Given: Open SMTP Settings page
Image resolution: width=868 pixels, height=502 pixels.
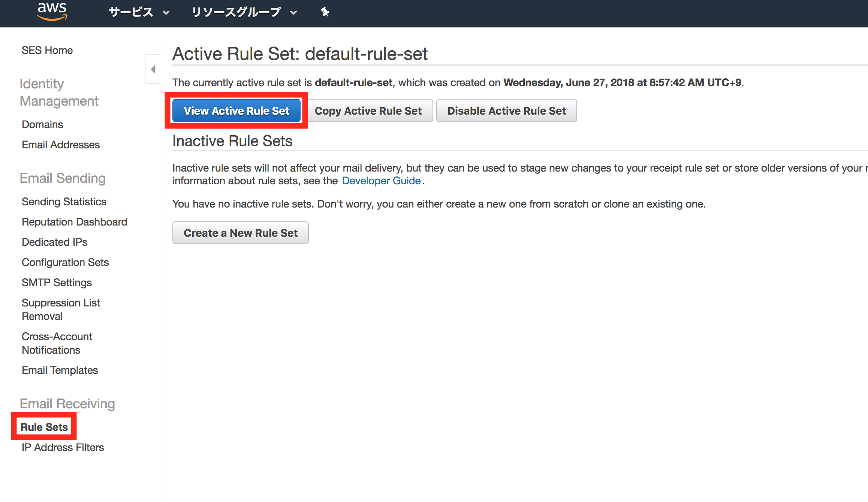Looking at the screenshot, I should (57, 282).
